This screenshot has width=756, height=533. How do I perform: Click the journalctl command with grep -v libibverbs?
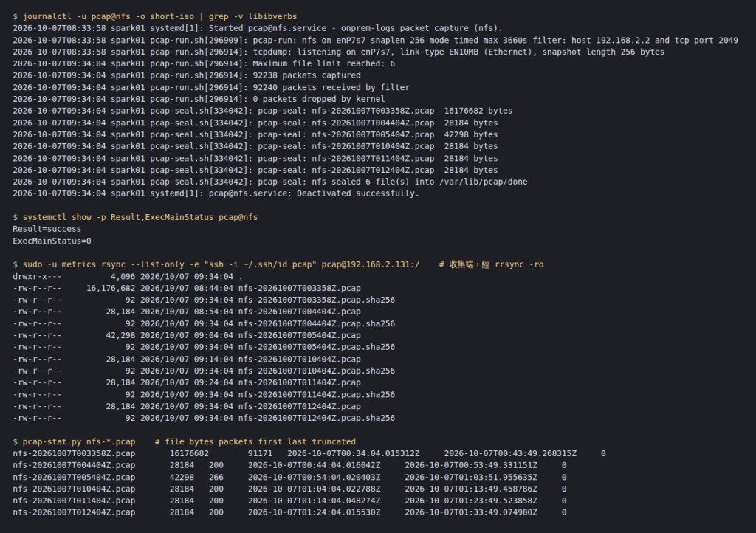click(159, 16)
